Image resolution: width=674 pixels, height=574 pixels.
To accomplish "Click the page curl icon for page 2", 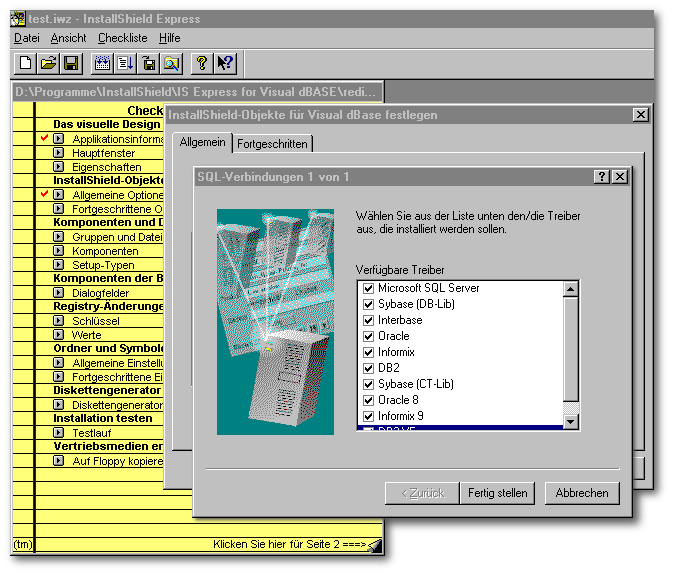I will 374,545.
